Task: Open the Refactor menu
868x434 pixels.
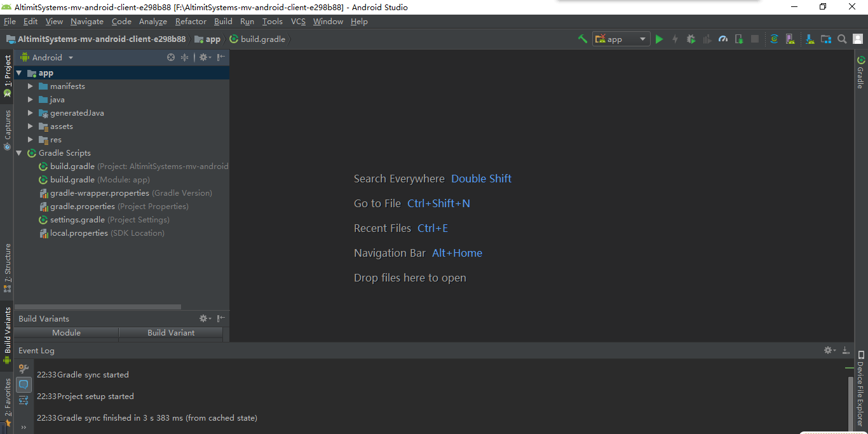Action: 191,21
